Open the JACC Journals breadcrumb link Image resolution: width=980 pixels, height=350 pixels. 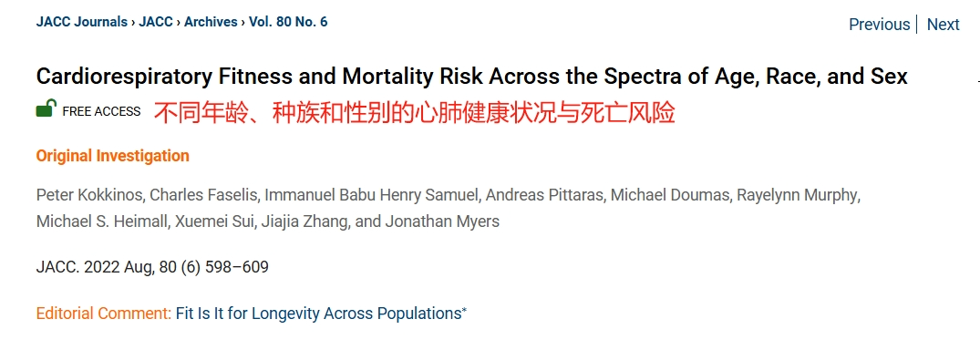point(82,22)
